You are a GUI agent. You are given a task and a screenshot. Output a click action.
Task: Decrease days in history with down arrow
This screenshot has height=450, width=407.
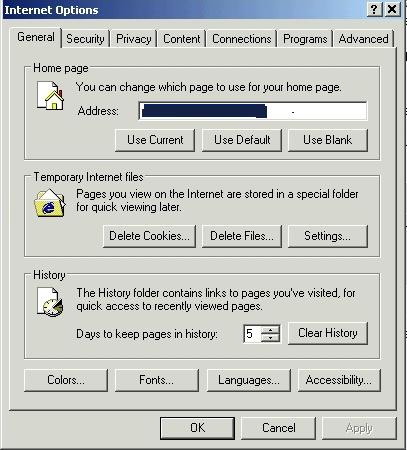tap(270, 338)
